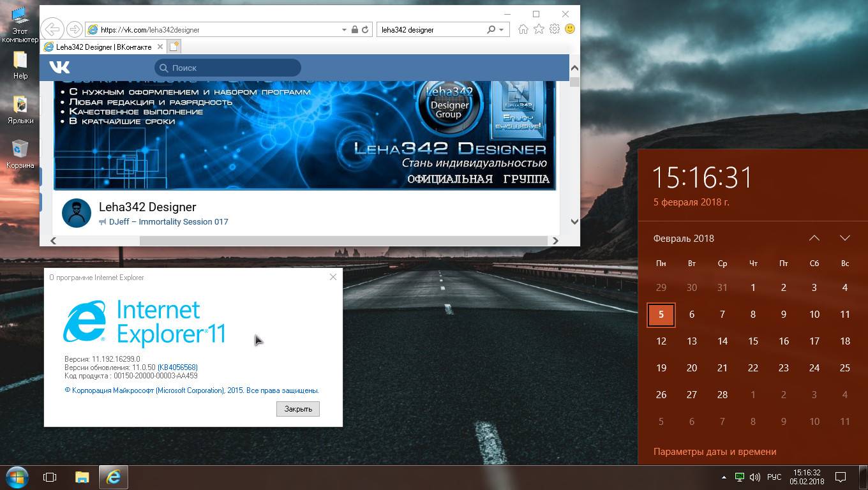Screen dimensions: 868x490
Task: Select the Ярлыки desktop icon
Action: coord(20,110)
